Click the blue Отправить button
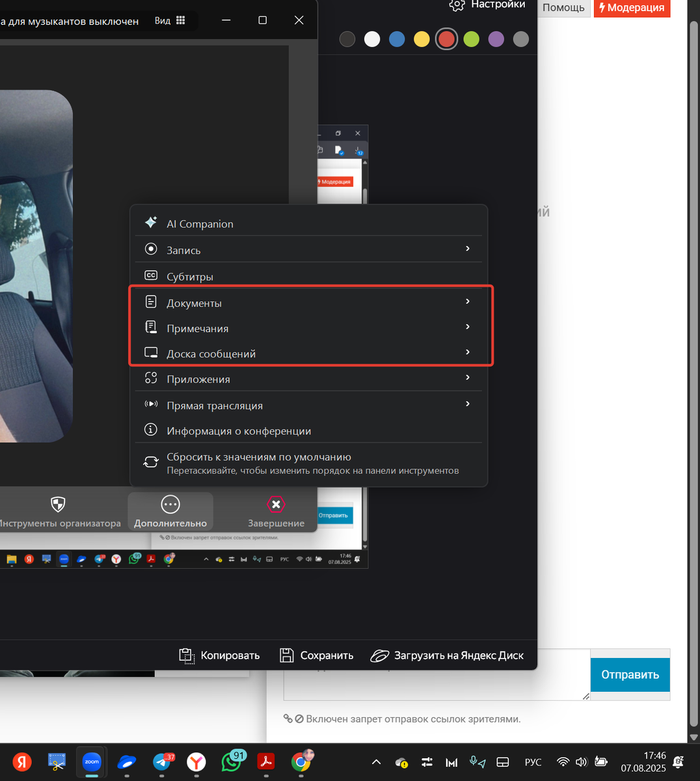Screen dimensions: 700x781 point(630,674)
